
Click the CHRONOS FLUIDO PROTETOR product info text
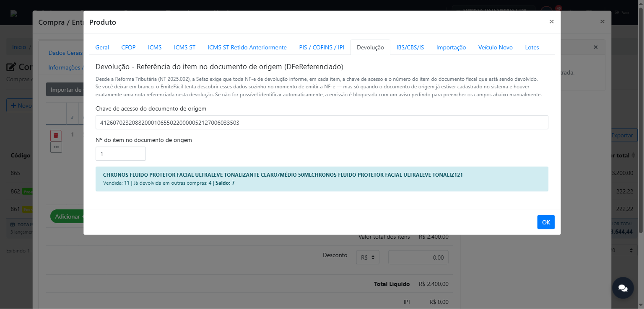283,175
